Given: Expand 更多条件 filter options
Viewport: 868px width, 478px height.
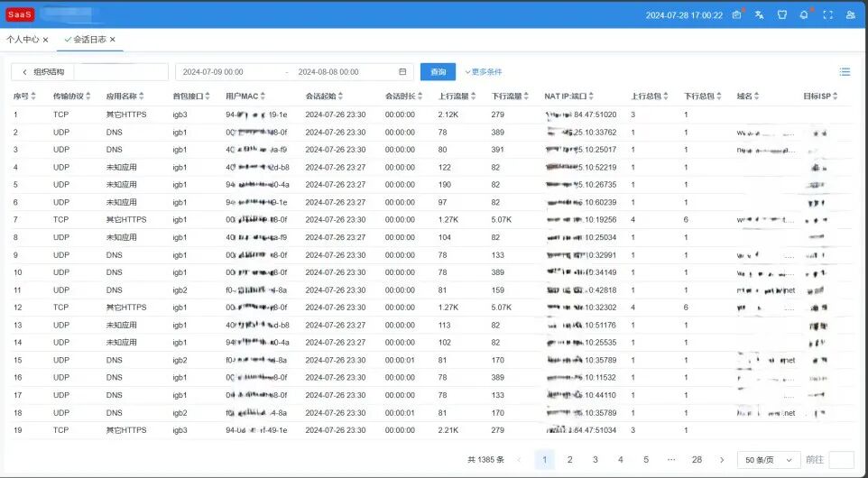Looking at the screenshot, I should (x=484, y=72).
